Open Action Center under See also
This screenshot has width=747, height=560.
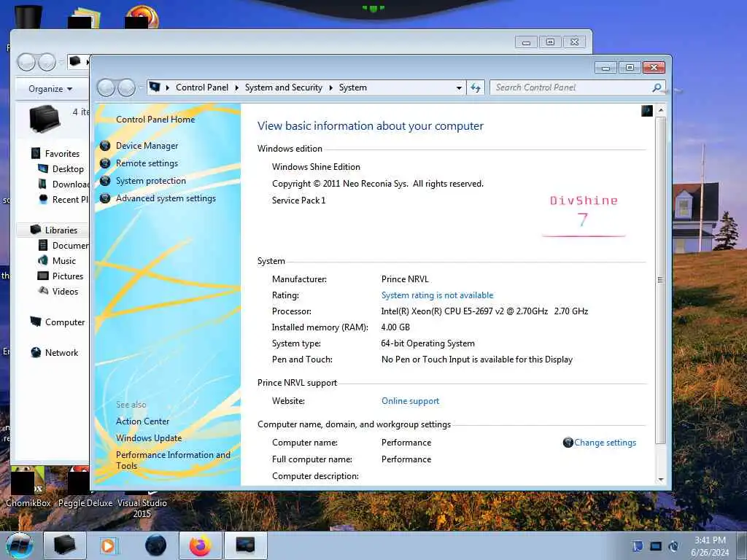[142, 421]
